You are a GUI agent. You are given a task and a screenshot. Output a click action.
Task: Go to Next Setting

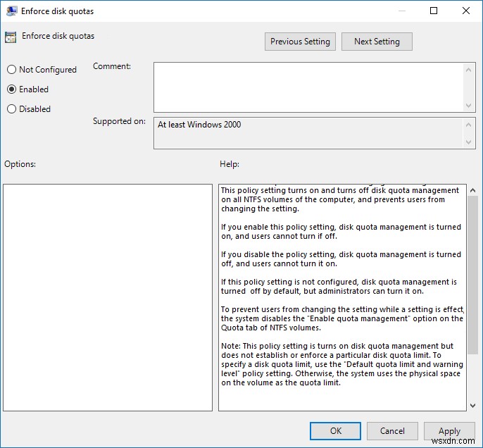coord(377,42)
